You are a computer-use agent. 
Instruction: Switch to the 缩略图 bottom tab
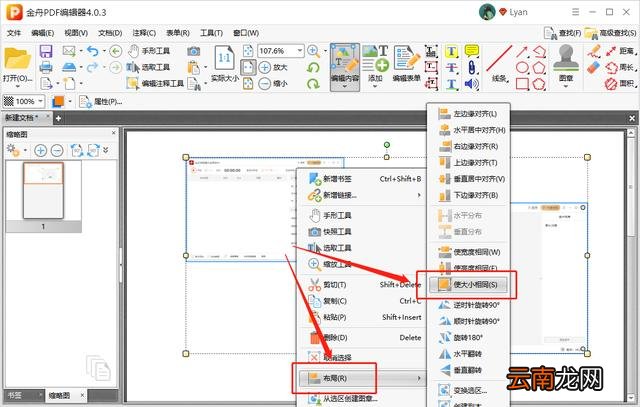tap(60, 395)
